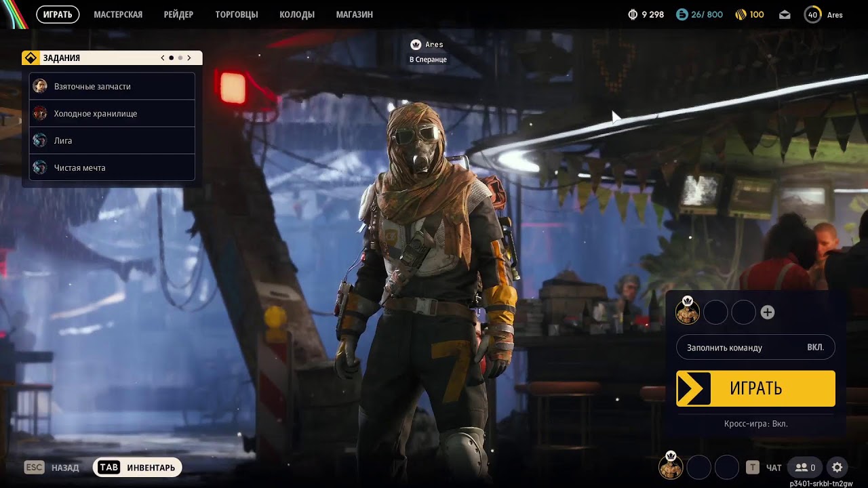Open the Ares profile name in the top bar
Screen dimensions: 868x488
tap(835, 15)
